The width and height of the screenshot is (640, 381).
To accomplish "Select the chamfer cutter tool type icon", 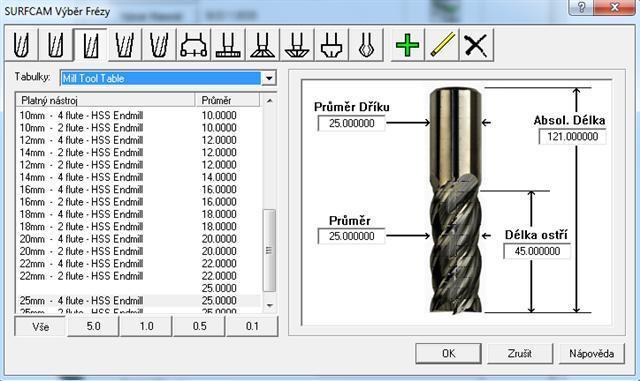I will 297,45.
